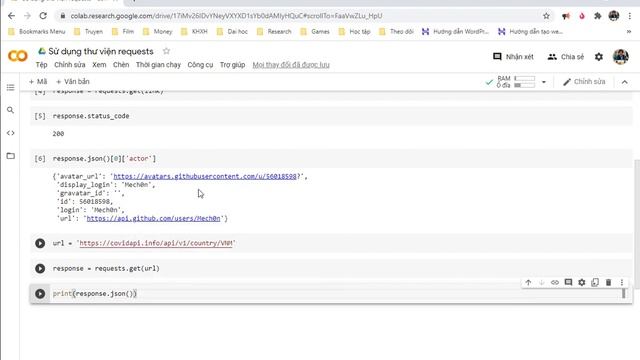Open the Games bookmark folder

click(315, 31)
